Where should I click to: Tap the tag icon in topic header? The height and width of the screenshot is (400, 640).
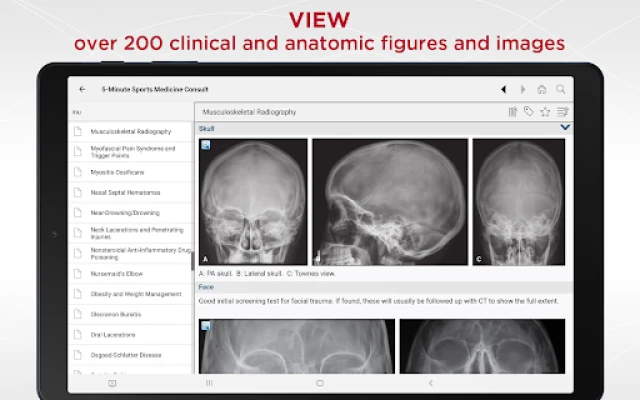(x=529, y=111)
